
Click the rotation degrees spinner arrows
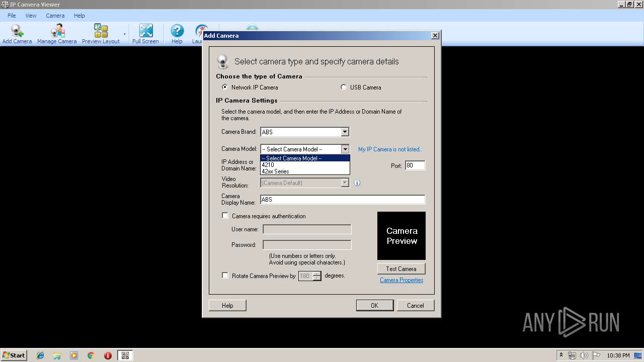coord(316,276)
